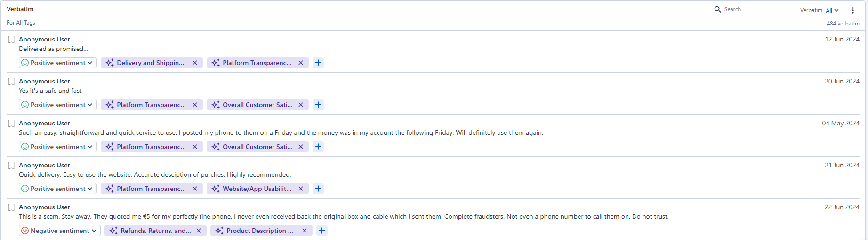This screenshot has width=868, height=240.
Task: Delete the 'Product Description' tag
Action: point(305,231)
